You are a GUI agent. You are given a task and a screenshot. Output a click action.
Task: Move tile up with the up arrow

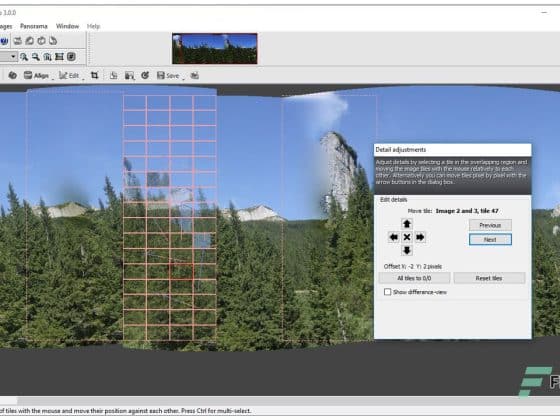click(407, 224)
